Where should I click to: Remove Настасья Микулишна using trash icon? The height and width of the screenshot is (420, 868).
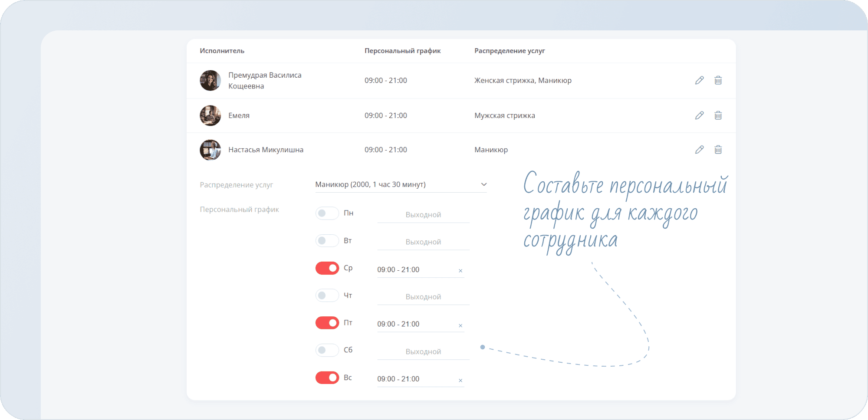[x=718, y=150]
